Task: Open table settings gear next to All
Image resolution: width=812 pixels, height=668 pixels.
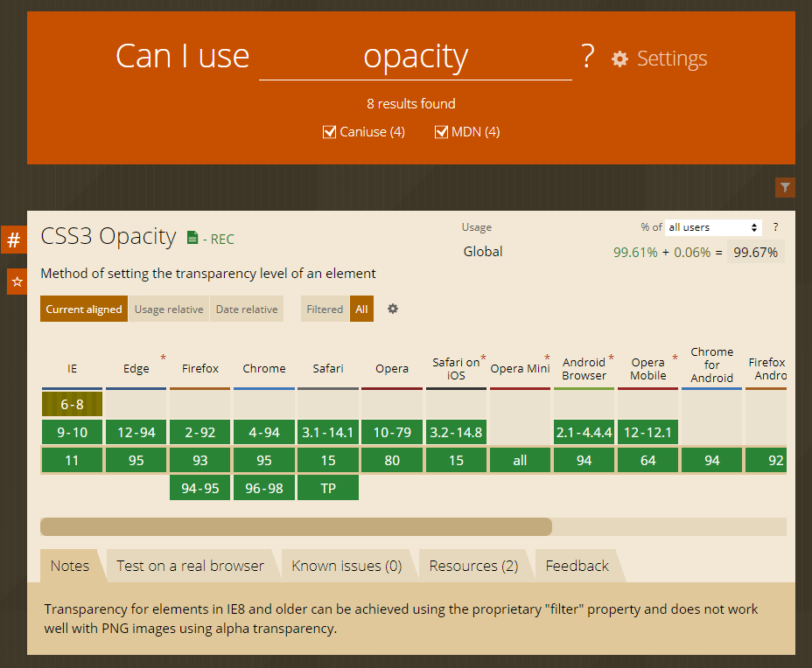Action: click(x=393, y=309)
